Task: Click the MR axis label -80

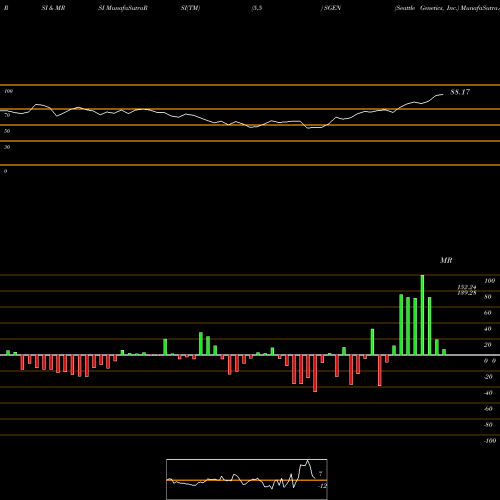Action: click(x=488, y=425)
